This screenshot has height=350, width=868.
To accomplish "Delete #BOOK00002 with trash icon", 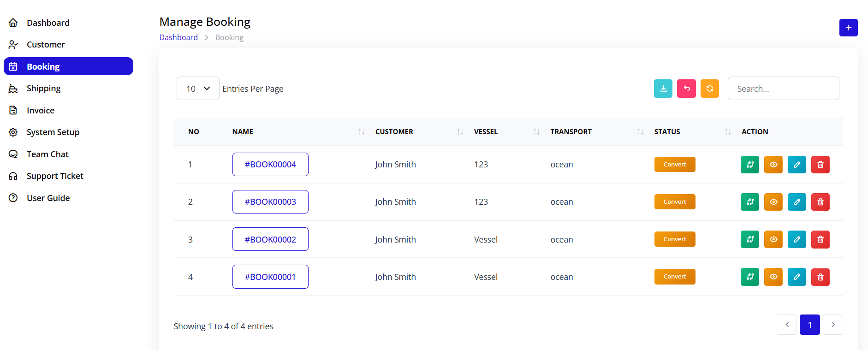I will (x=820, y=239).
